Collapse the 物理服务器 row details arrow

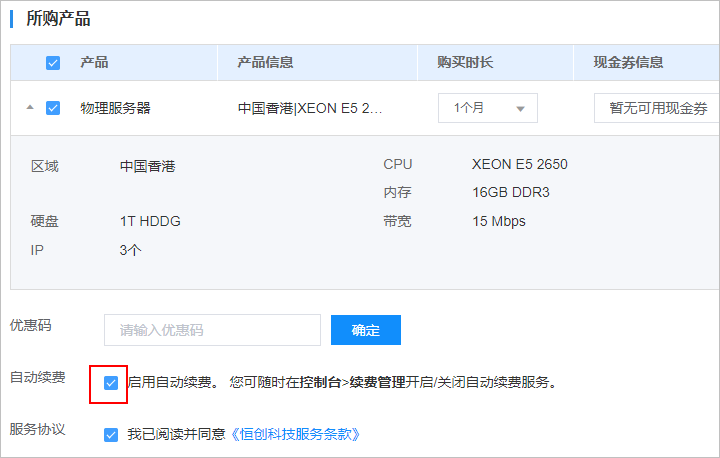click(x=30, y=107)
